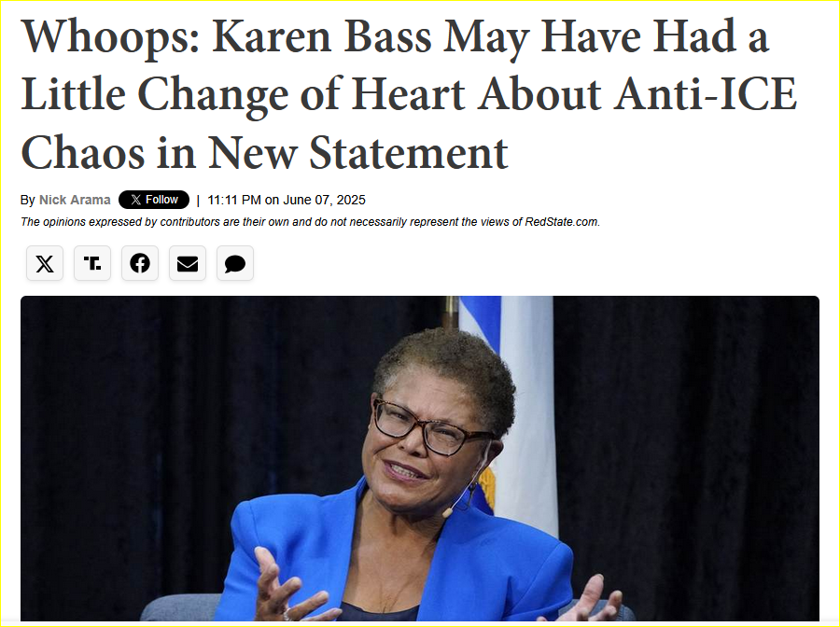This screenshot has height=627, width=840.
Task: Click 'Anti-ICE' in the headline
Action: click(706, 95)
